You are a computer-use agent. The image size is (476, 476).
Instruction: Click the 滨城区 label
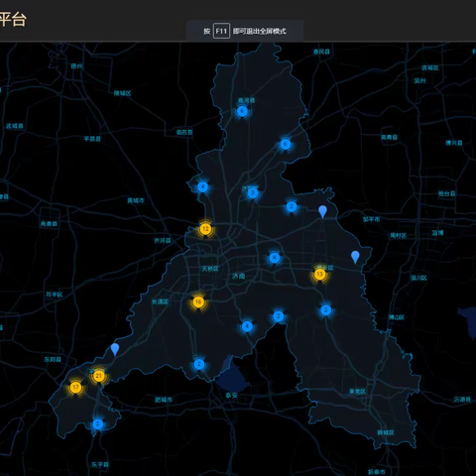[x=430, y=68]
